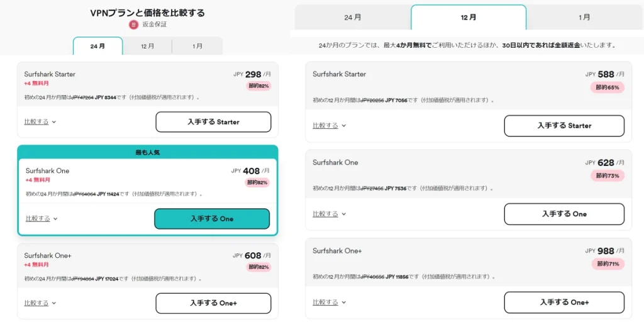
Task: Click the JPY 298 price
Action: (252, 74)
